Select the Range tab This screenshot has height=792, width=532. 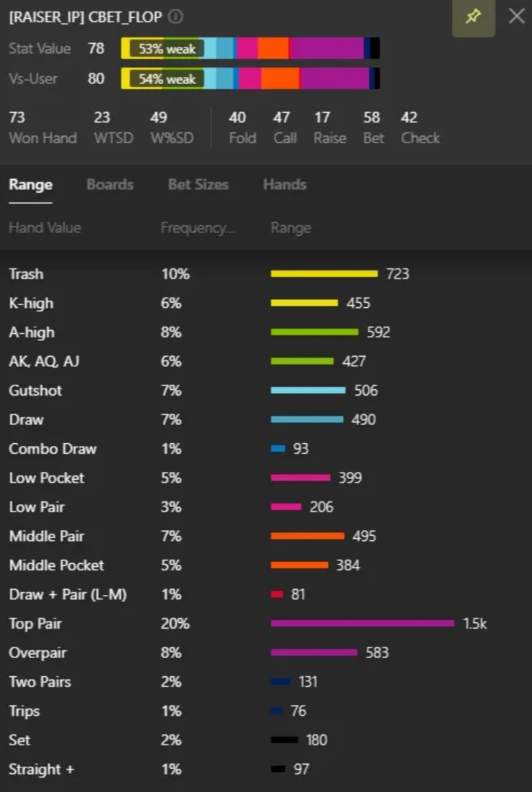(x=30, y=184)
